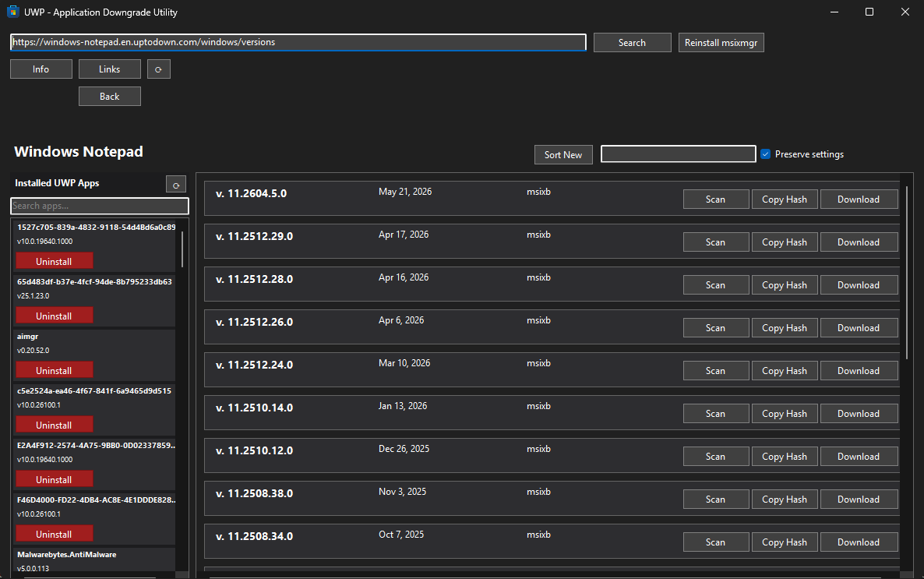Download version 11.2604.5.0

(x=859, y=199)
